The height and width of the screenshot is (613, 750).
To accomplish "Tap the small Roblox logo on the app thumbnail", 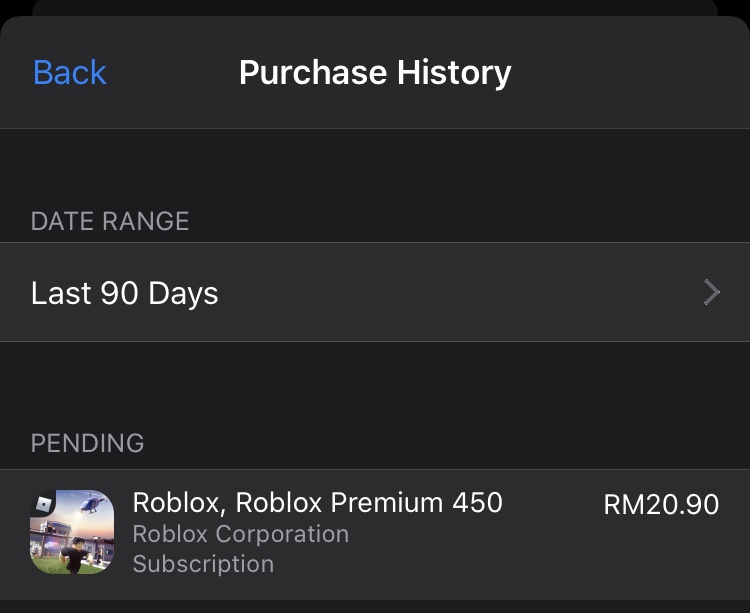I will click(x=42, y=503).
